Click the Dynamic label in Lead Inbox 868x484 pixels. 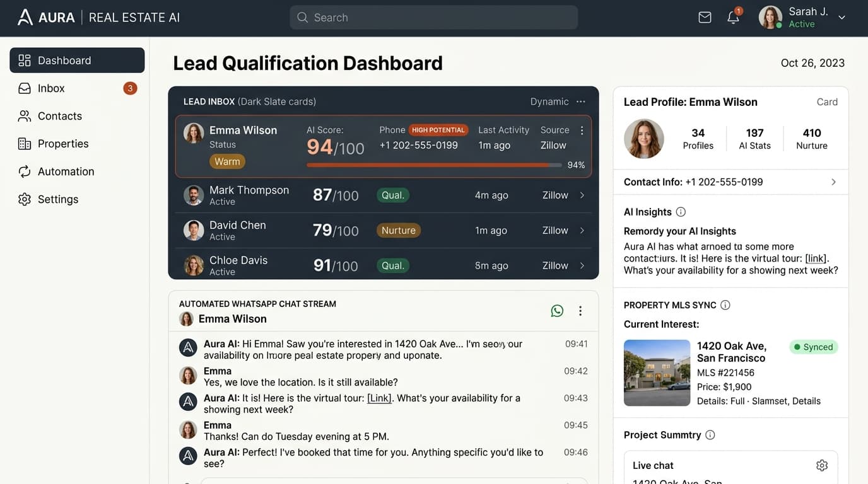point(549,101)
